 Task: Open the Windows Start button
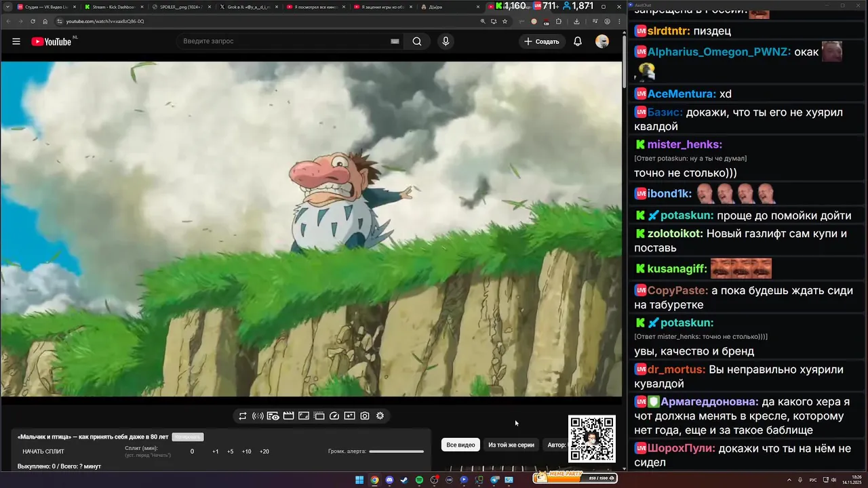(359, 480)
